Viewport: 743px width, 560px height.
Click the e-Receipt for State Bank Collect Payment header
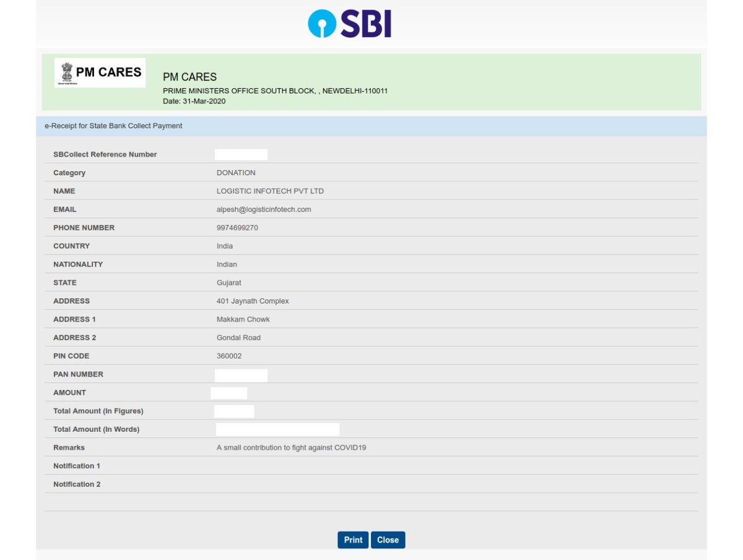[x=113, y=126]
